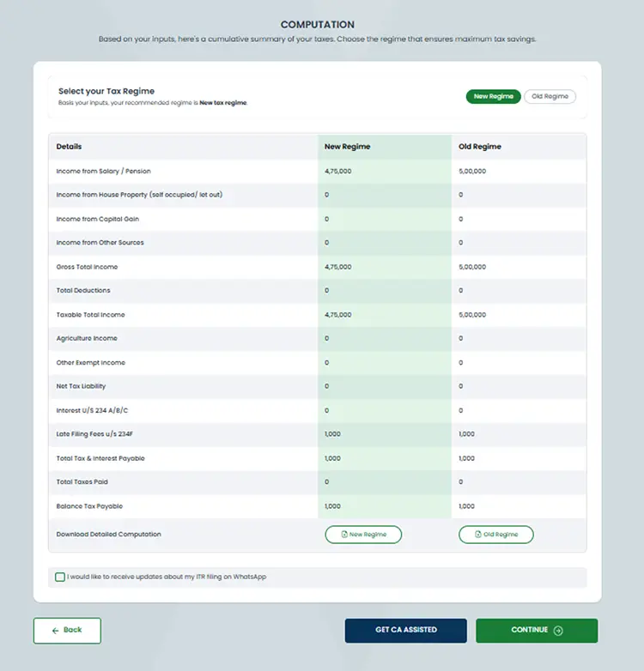Click 'Total Tax & Interest Payable' row label
Image resolution: width=644 pixels, height=671 pixels.
tap(100, 459)
